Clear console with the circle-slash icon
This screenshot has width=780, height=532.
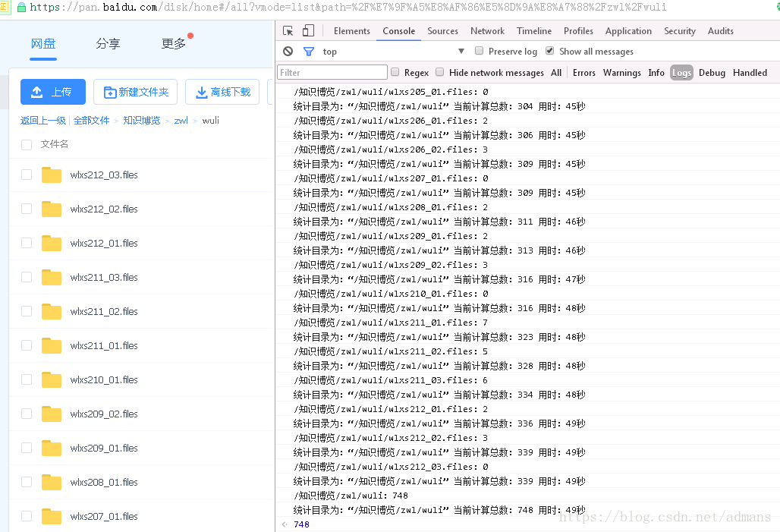point(288,52)
